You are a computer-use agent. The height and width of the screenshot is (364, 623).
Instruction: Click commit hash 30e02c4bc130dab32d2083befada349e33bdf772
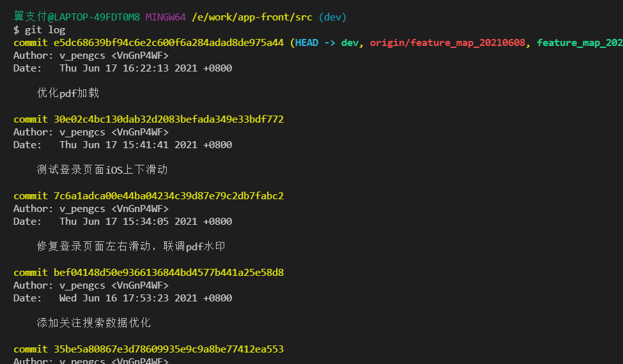click(x=169, y=119)
